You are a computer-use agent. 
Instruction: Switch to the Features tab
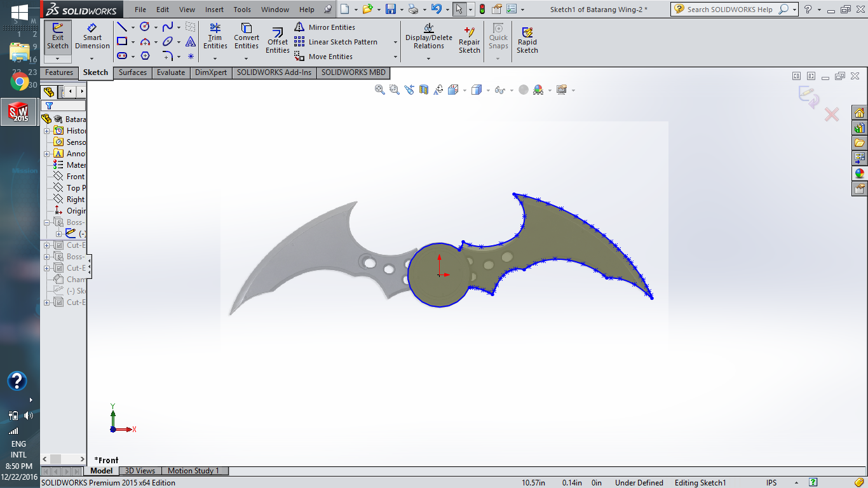tap(59, 72)
